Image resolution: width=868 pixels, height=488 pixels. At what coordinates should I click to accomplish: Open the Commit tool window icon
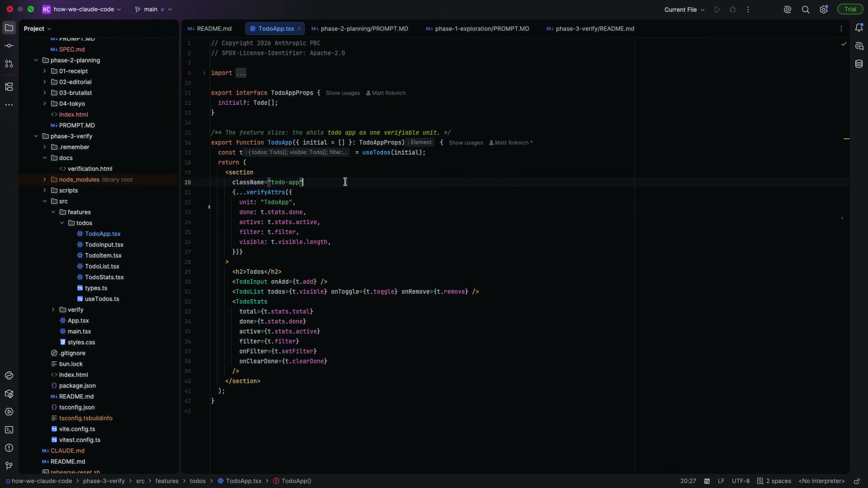tap(9, 46)
